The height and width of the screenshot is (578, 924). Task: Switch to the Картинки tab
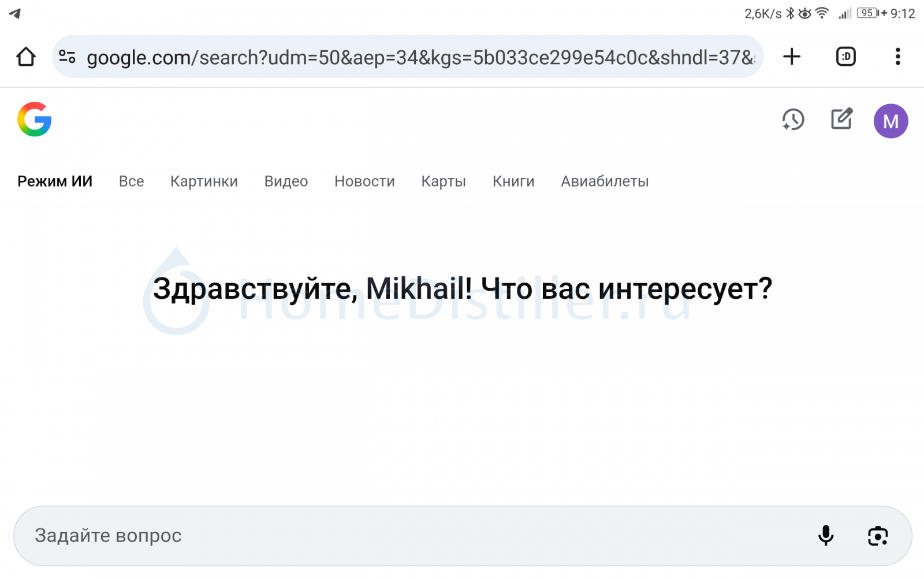[x=204, y=181]
